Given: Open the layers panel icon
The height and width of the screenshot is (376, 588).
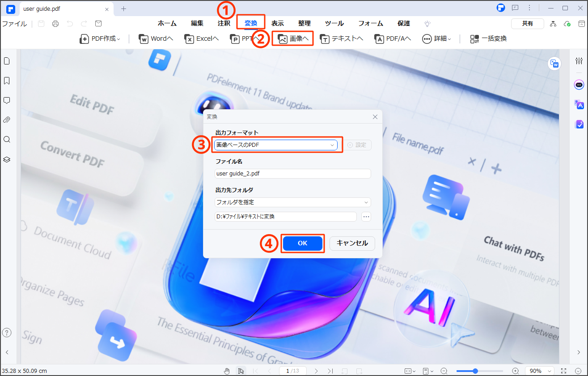Looking at the screenshot, I should [x=7, y=159].
